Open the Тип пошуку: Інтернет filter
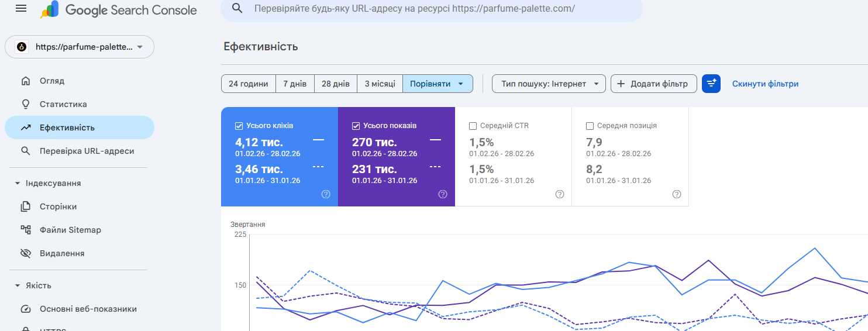The width and height of the screenshot is (868, 331). (549, 84)
